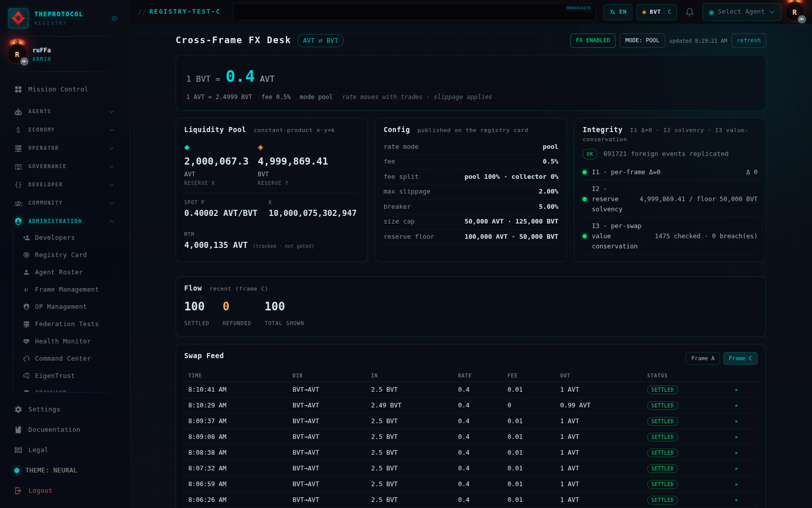
Task: Click the Legal section icon
Action: [x=18, y=450]
